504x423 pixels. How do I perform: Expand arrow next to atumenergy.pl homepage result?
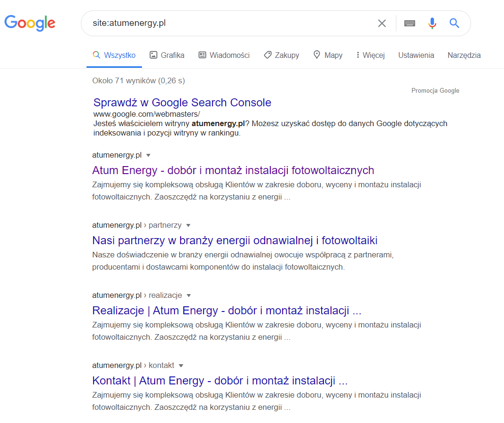pyautogui.click(x=149, y=155)
